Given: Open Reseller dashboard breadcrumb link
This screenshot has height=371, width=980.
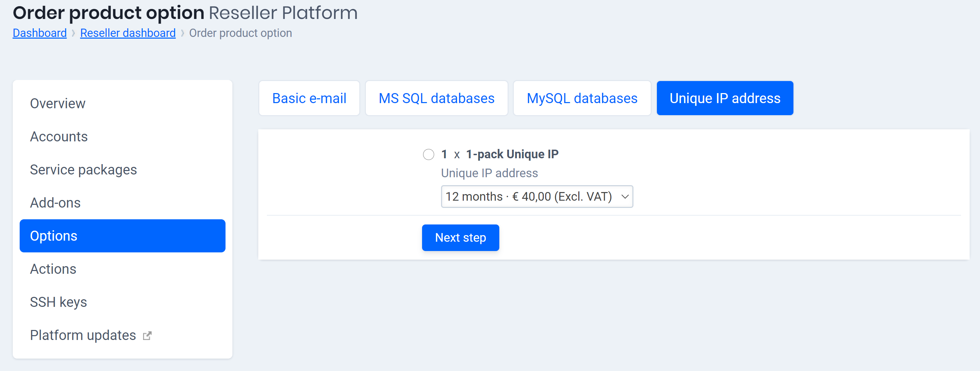Looking at the screenshot, I should pyautogui.click(x=128, y=33).
